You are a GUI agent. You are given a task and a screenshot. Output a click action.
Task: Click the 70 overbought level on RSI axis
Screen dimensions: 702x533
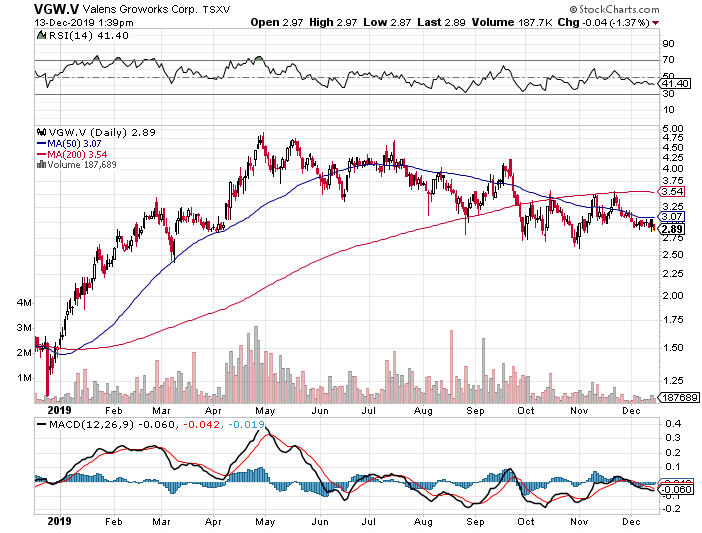click(669, 60)
